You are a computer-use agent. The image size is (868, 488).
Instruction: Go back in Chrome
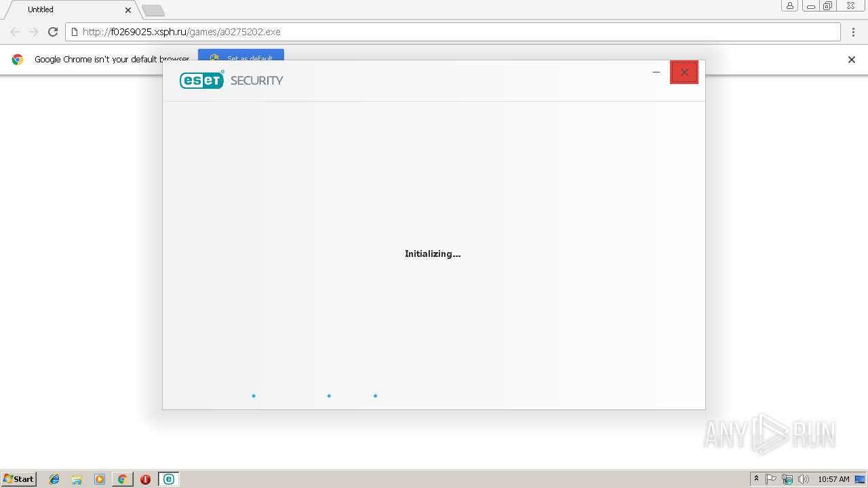(x=15, y=32)
